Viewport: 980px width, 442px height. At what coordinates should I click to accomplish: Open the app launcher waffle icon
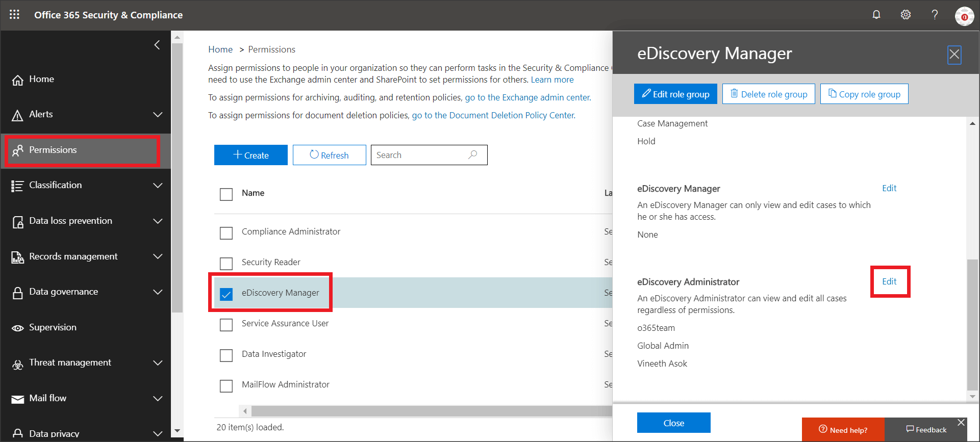pyautogui.click(x=14, y=15)
